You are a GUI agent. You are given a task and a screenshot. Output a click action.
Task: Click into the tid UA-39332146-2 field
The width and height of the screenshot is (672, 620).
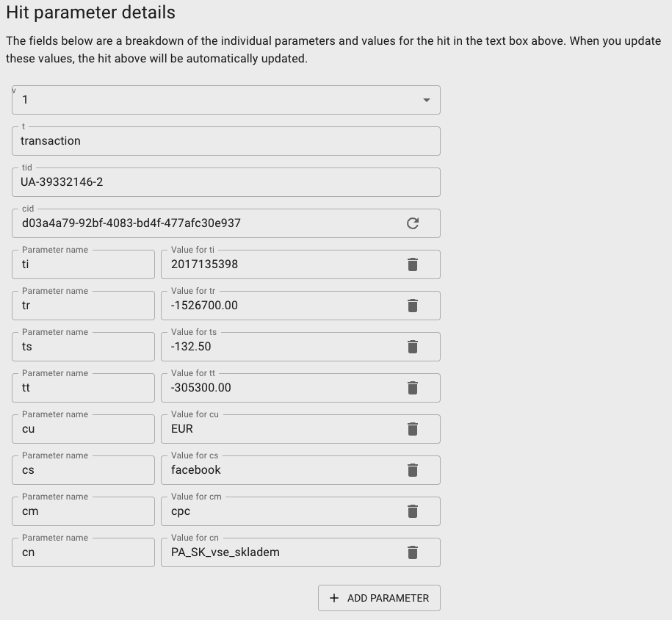point(226,182)
